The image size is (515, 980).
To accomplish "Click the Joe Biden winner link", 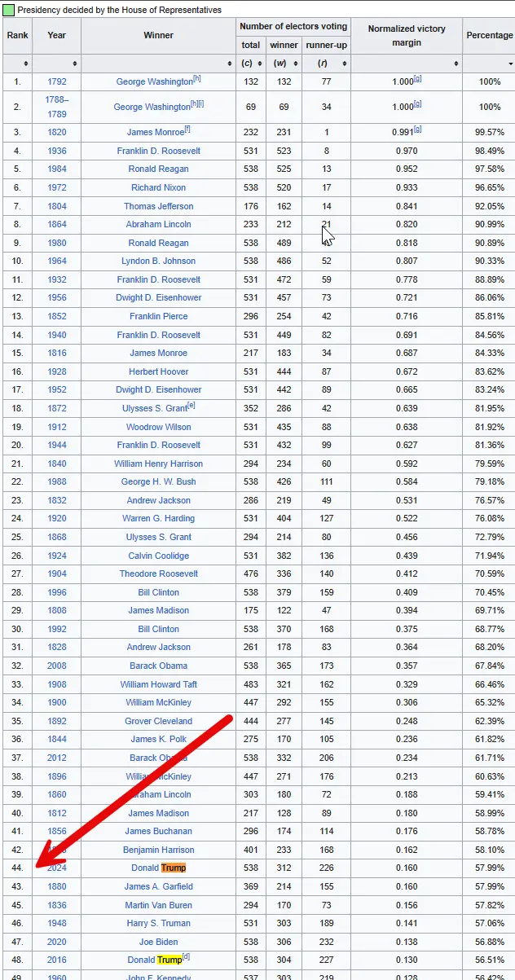I will 158,942.
